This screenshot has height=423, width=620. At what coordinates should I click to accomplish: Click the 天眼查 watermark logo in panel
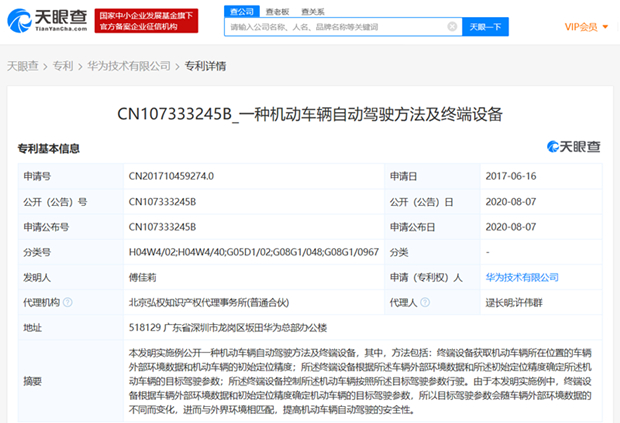click(573, 147)
